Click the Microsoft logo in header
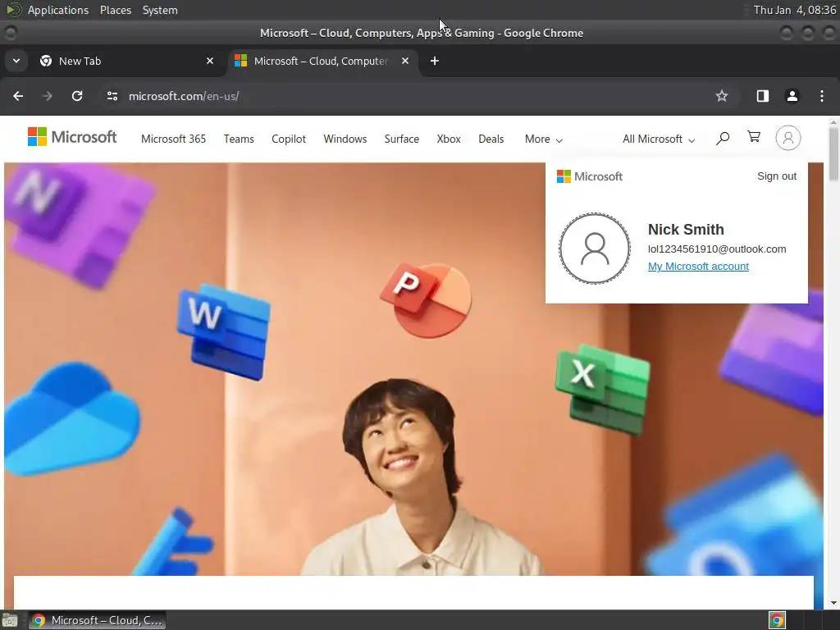 pos(72,137)
